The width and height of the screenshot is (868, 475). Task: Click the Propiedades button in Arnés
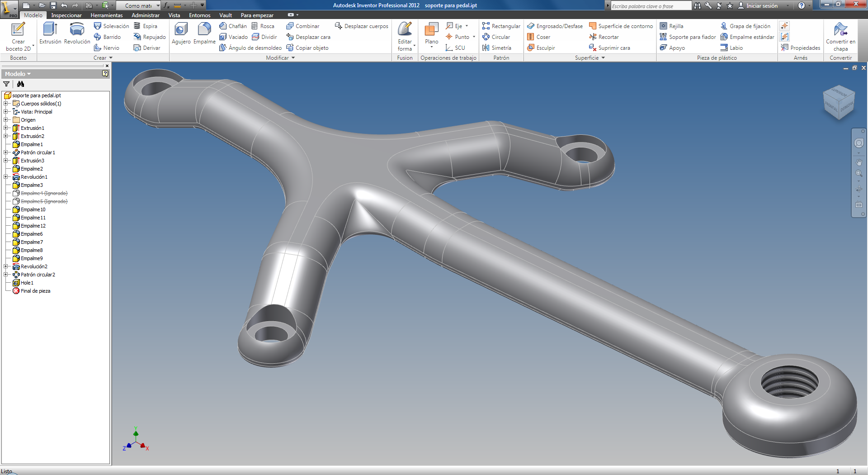tap(800, 48)
